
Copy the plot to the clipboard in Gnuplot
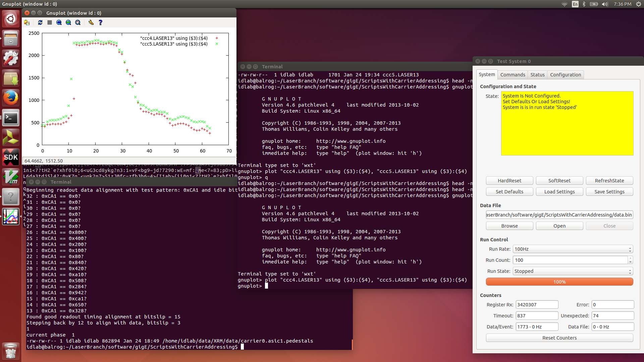27,22
